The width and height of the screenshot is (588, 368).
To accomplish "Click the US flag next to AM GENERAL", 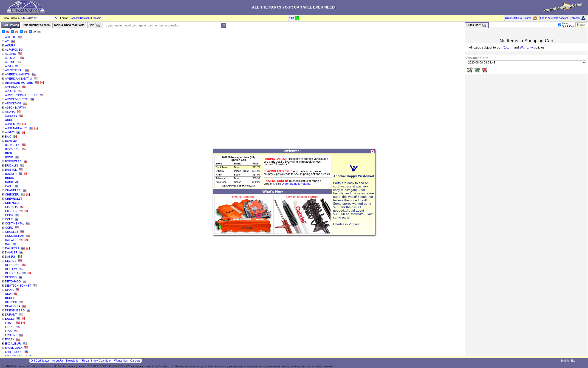I will (x=27, y=70).
